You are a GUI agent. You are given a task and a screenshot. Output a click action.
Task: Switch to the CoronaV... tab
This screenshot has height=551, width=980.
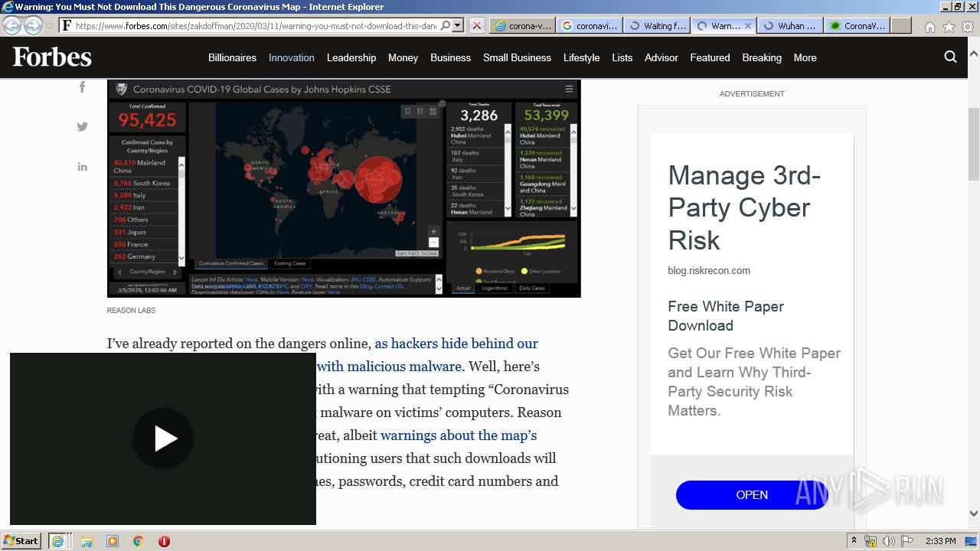coord(857,25)
